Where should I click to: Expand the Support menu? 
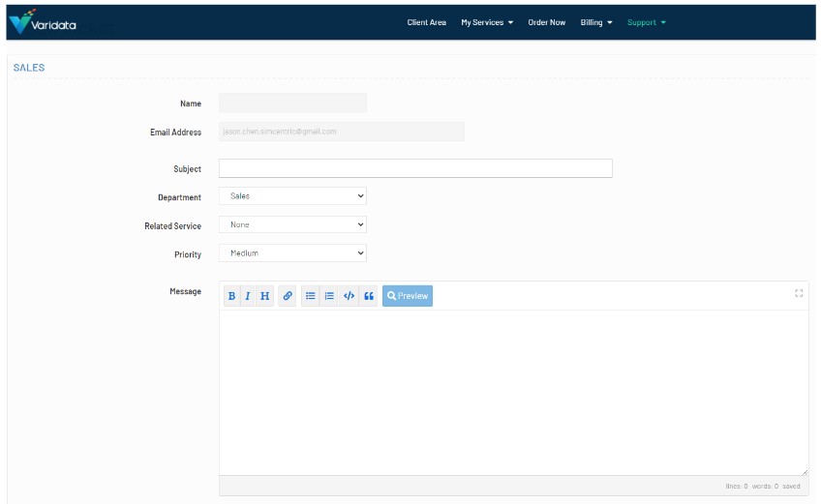point(647,22)
